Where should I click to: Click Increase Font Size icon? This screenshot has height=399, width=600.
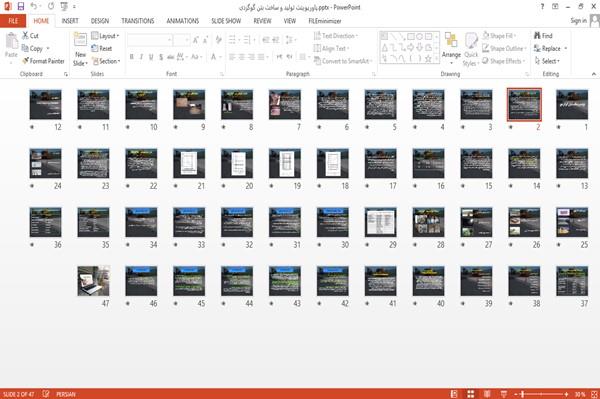(196, 40)
